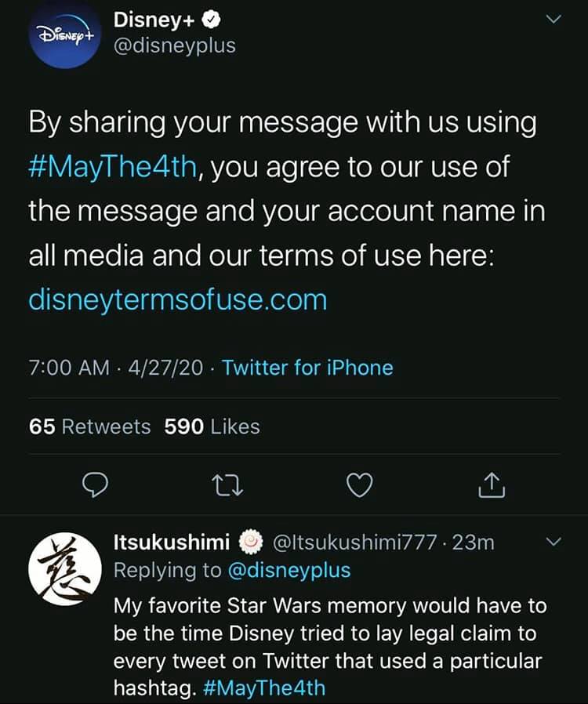View the 65 Retweets list

tap(89, 426)
